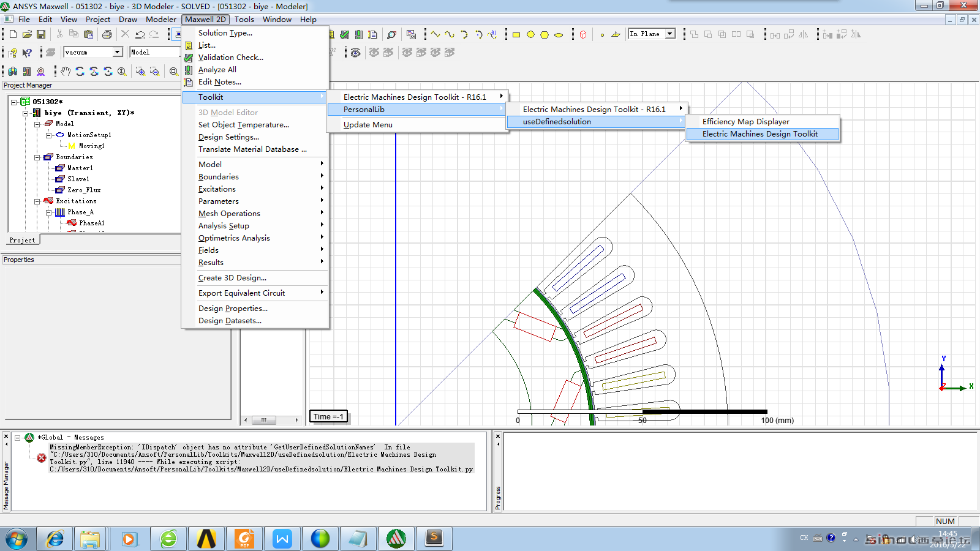Open Export Equivalent Circuit submenu
The image size is (980, 551).
(255, 293)
